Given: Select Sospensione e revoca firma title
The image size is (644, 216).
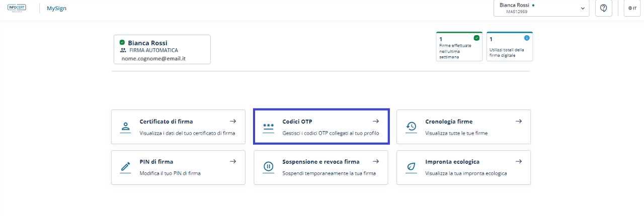Looking at the screenshot, I should pos(321,162).
